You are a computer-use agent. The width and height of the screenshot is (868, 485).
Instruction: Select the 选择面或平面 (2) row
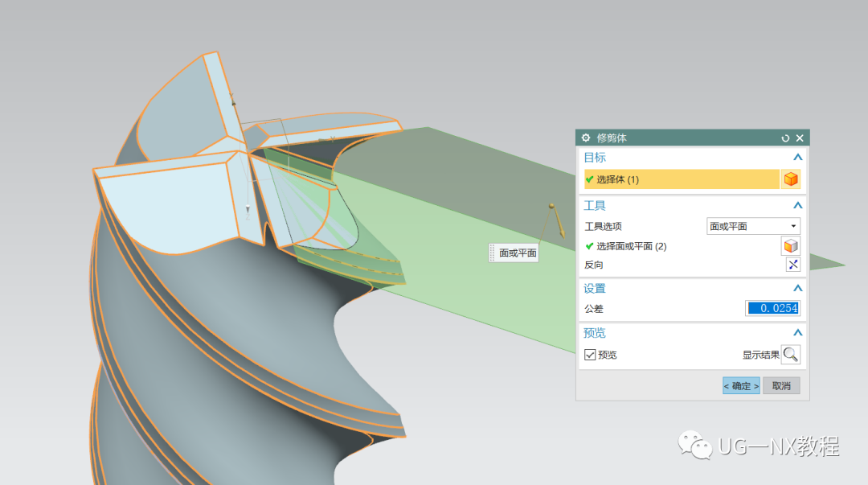coord(682,246)
